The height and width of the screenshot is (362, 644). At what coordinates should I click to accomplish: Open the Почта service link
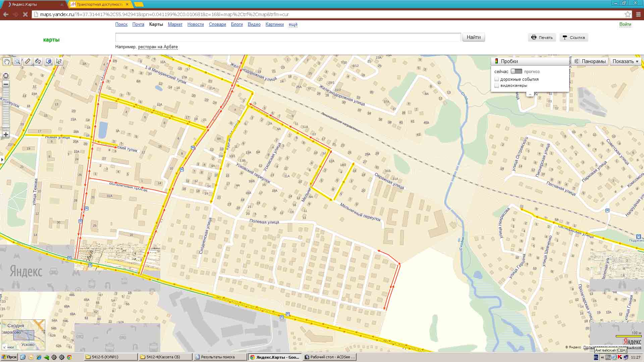pyautogui.click(x=138, y=24)
